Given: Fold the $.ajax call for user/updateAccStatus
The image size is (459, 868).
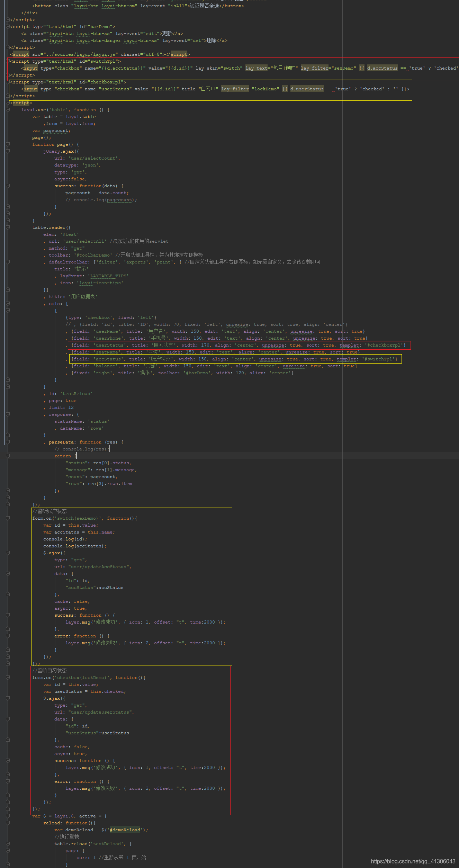Looking at the screenshot, I should 8,553.
